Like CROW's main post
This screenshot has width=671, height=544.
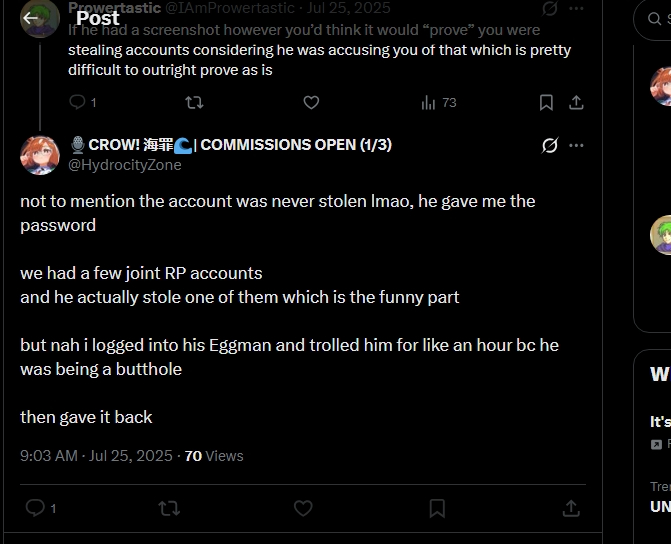303,508
